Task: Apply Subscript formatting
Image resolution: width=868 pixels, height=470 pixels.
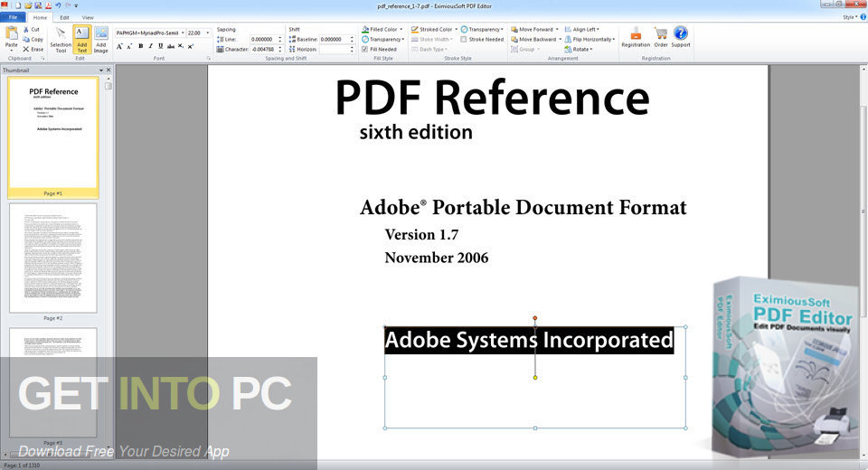Action: [181, 46]
